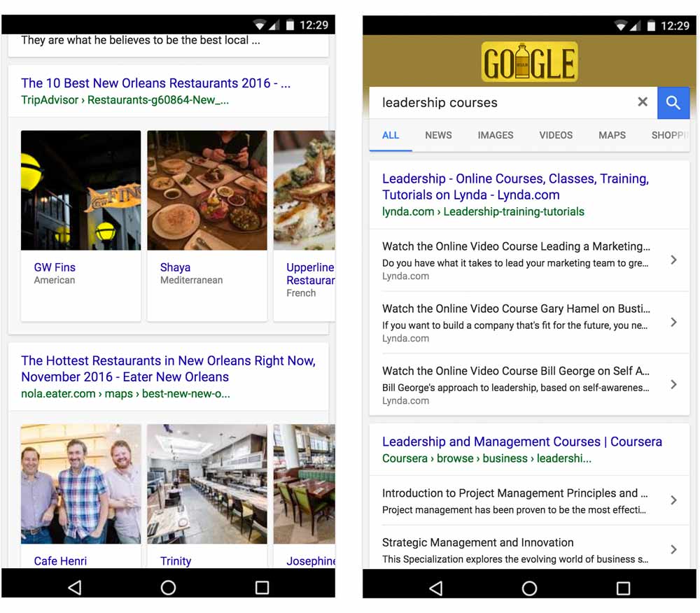This screenshot has height=613, width=700.
Task: Tap the Google doodle logo
Action: [x=529, y=62]
